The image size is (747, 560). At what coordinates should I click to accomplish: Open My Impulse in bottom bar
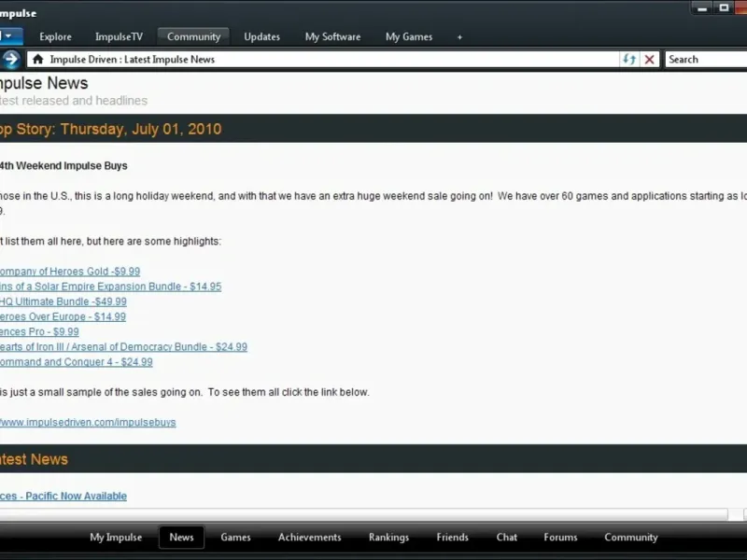(116, 538)
